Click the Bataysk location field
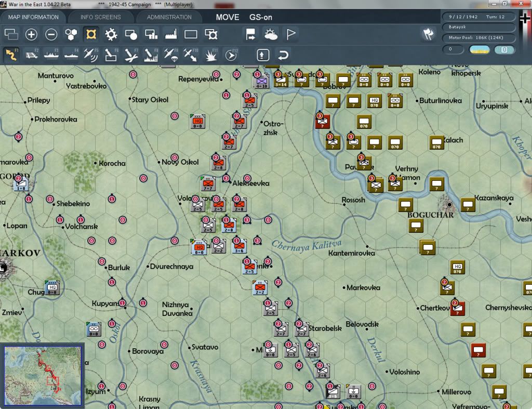532x409 pixels. [478, 27]
